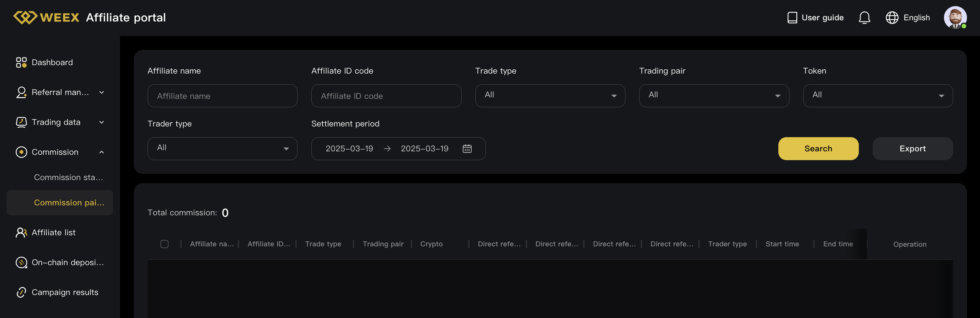The image size is (980, 318).
Task: Toggle the select-all table checkbox
Action: 164,244
